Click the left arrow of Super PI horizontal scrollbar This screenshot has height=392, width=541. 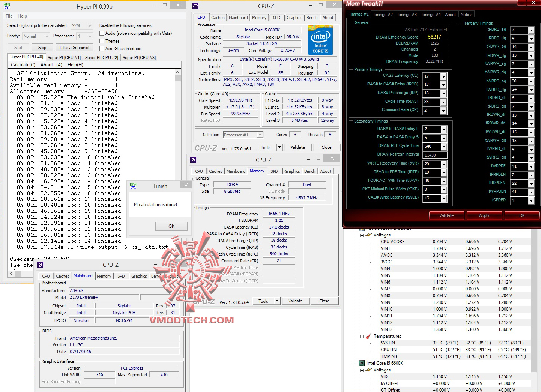click(x=12, y=274)
